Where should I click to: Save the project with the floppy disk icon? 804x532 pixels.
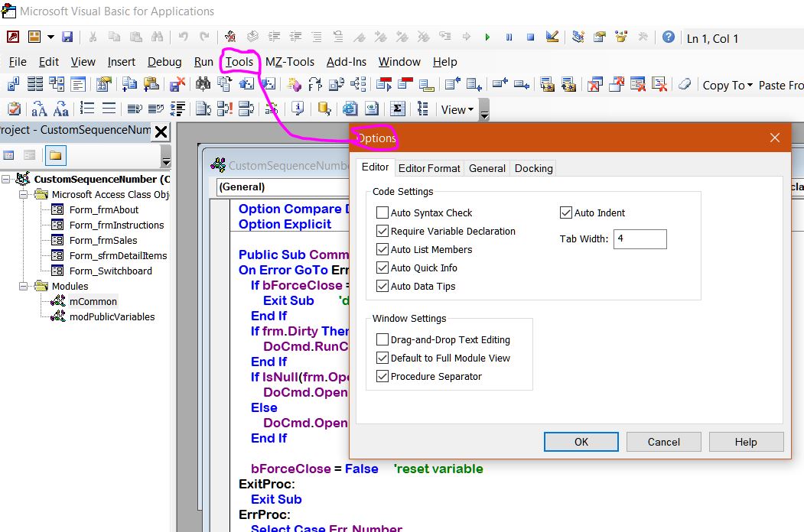[x=67, y=37]
